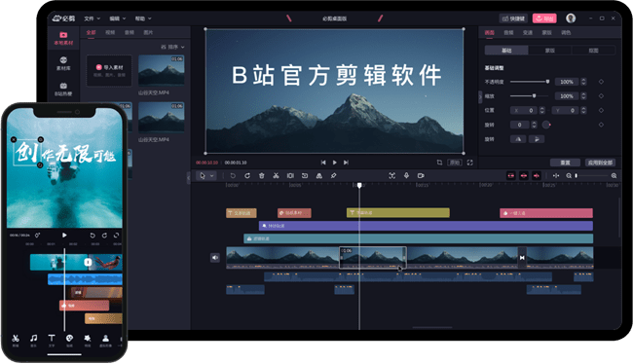
Task: Click the mirror flip icon in timeline toolbar
Action: pos(318,175)
